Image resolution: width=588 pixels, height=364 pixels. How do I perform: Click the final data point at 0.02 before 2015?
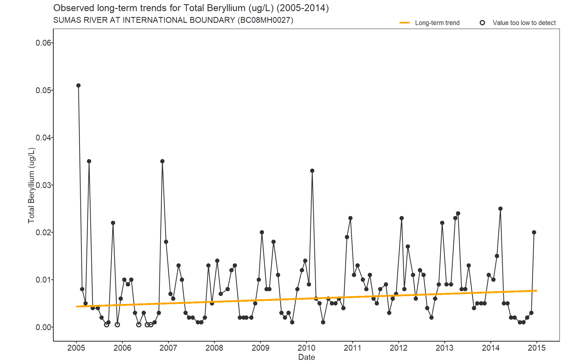coord(534,232)
